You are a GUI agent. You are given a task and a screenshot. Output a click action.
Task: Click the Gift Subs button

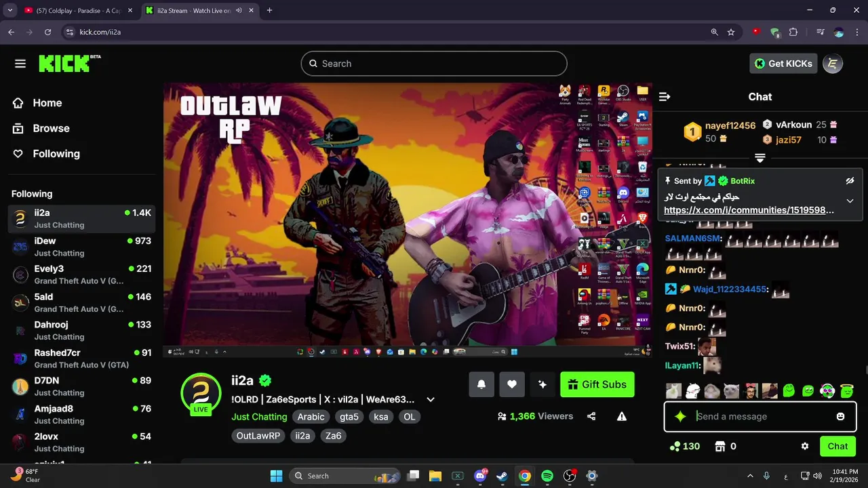pyautogui.click(x=597, y=384)
